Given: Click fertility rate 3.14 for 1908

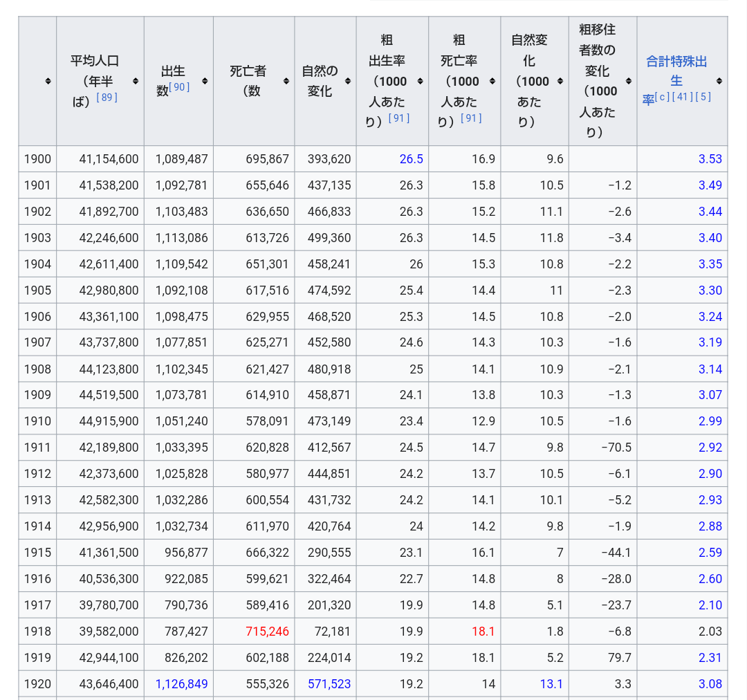Looking at the screenshot, I should click(x=710, y=369).
